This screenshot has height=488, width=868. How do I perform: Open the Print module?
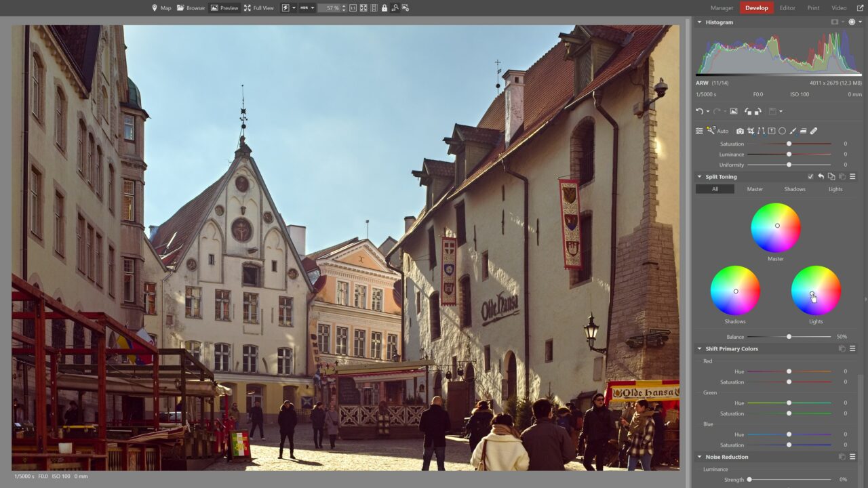click(x=813, y=8)
